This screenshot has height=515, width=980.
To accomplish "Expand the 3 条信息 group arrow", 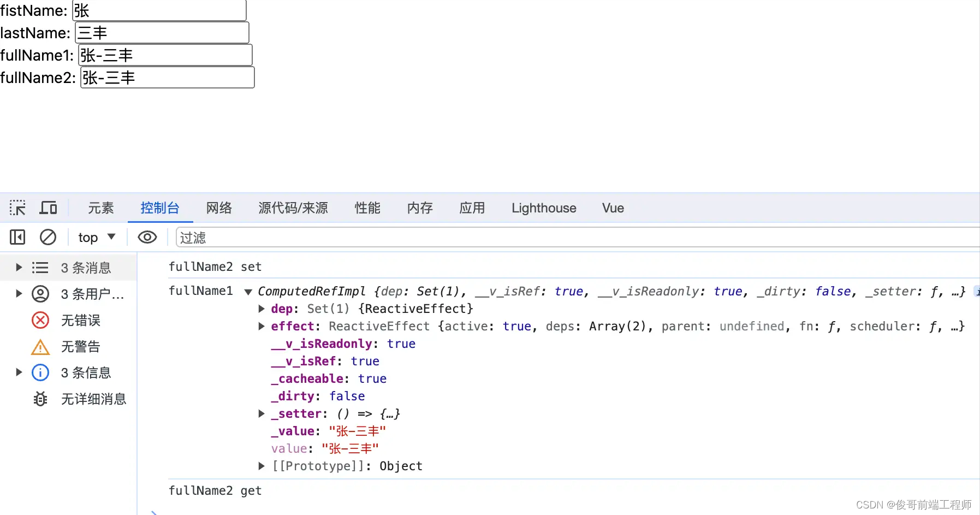I will [19, 372].
